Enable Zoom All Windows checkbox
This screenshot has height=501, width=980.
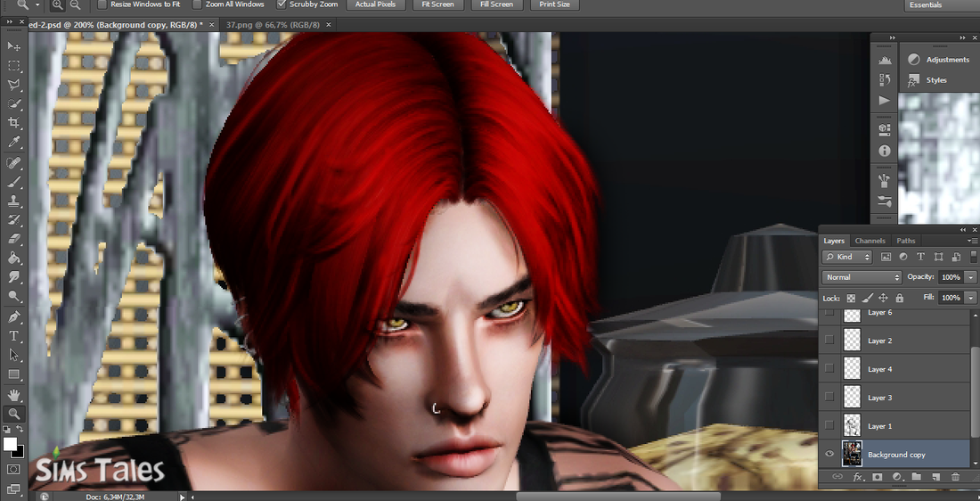click(x=197, y=4)
